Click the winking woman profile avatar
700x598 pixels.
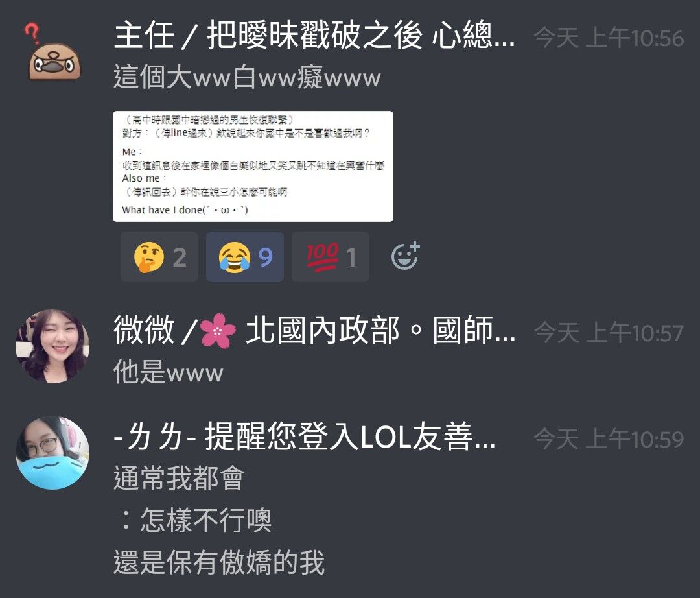click(52, 346)
